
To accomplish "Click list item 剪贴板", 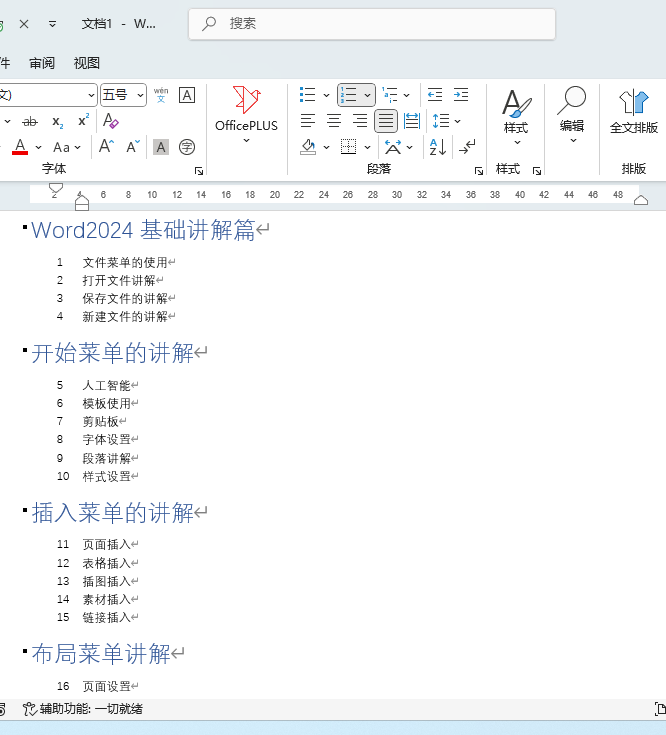I will point(100,421).
